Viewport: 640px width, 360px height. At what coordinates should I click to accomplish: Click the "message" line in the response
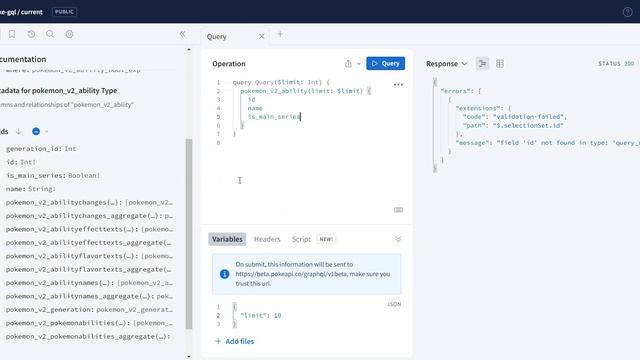point(547,143)
